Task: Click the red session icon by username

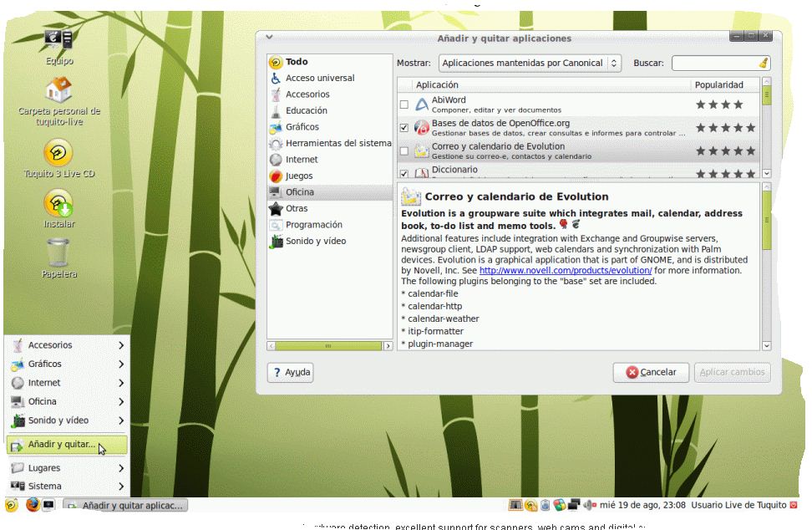Action: pyautogui.click(x=793, y=505)
